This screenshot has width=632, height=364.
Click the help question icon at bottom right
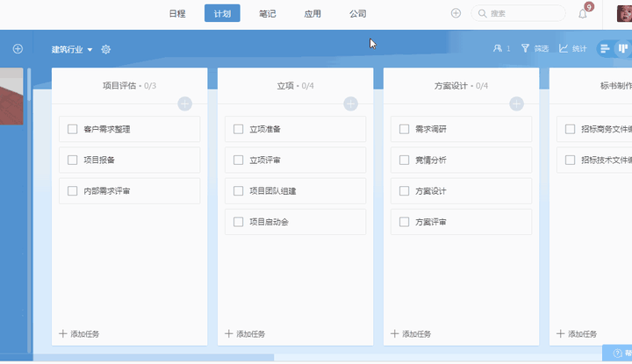(617, 353)
